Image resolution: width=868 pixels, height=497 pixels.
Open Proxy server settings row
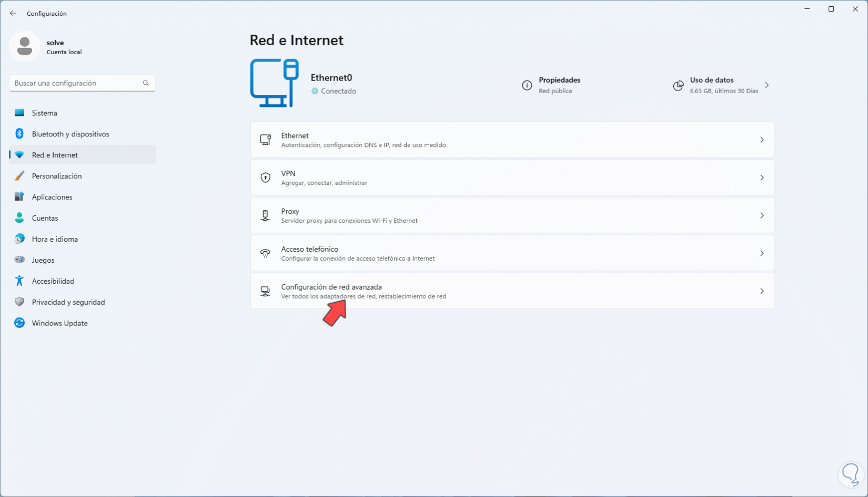point(512,215)
